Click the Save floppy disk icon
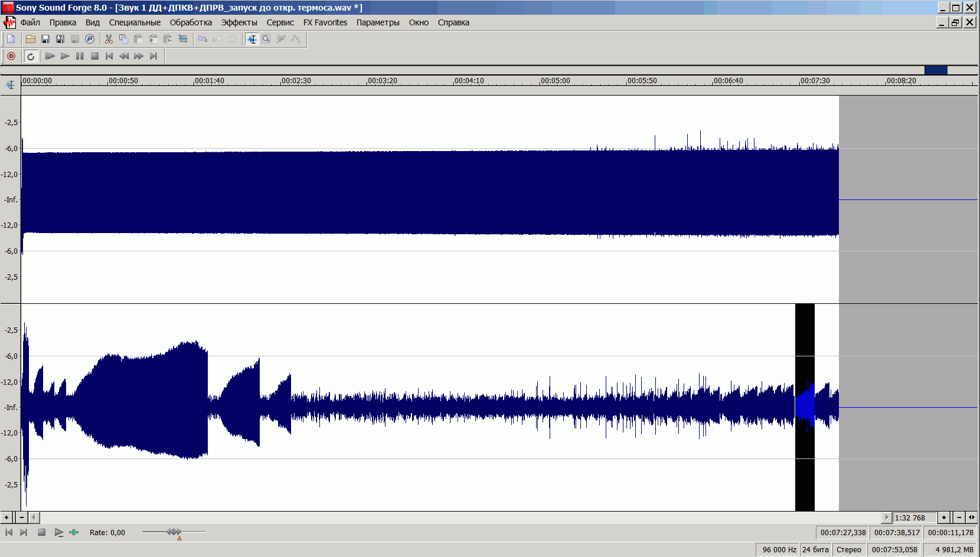The height and width of the screenshot is (557, 980). click(x=45, y=39)
